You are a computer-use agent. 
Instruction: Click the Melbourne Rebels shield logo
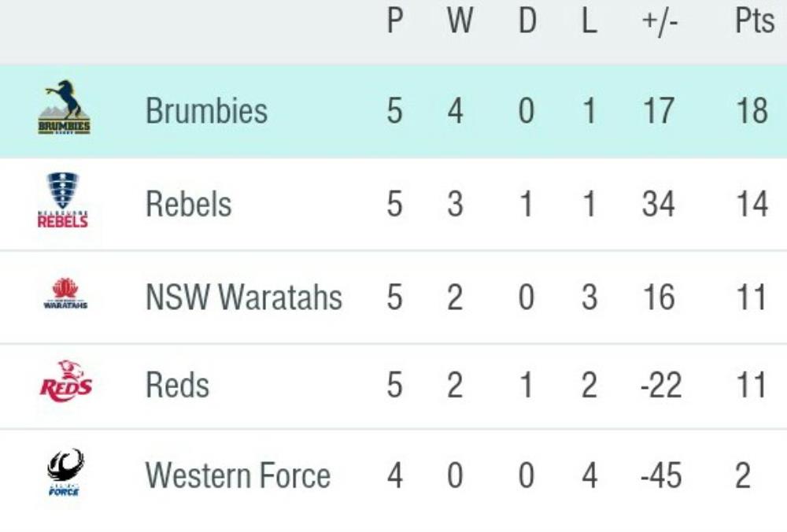click(63, 201)
